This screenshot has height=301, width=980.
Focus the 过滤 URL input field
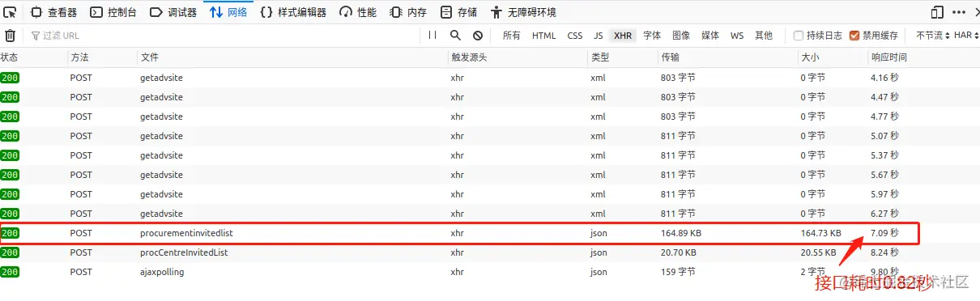223,36
